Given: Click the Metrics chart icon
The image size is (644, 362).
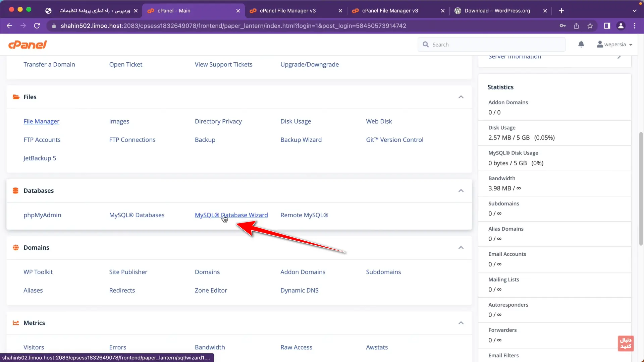Looking at the screenshot, I should click(16, 323).
